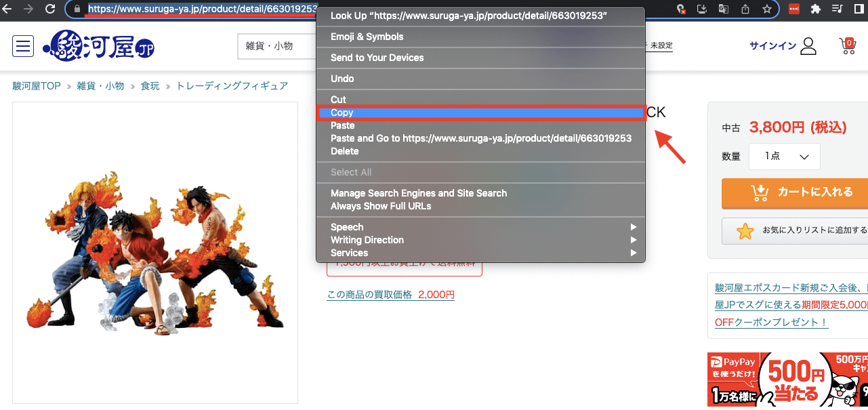Click the サインイン sign-in link
This screenshot has height=410, width=868.
pos(772,46)
